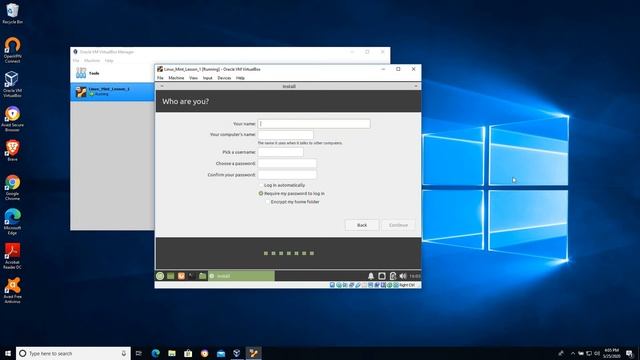Click the Your name input field
640x360 pixels.
tap(314, 124)
